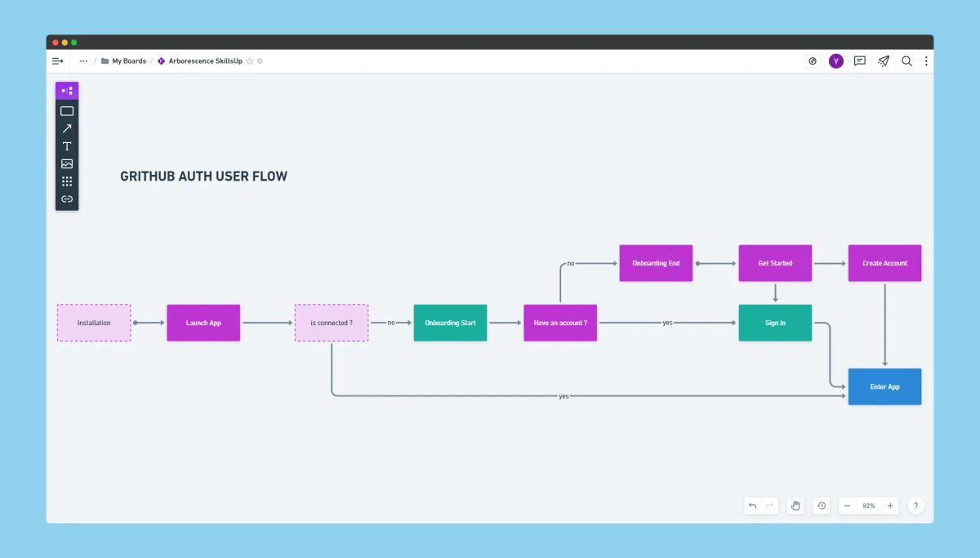Open the Y user avatar
This screenshot has width=980, height=558.
tap(836, 61)
